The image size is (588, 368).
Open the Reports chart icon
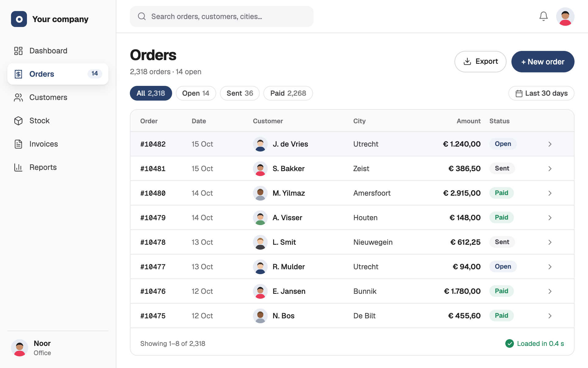click(x=18, y=167)
